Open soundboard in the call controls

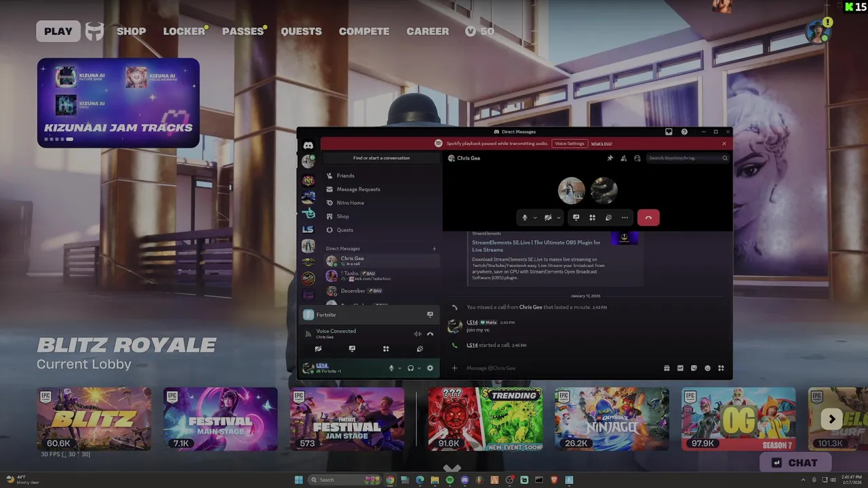pyautogui.click(x=608, y=218)
